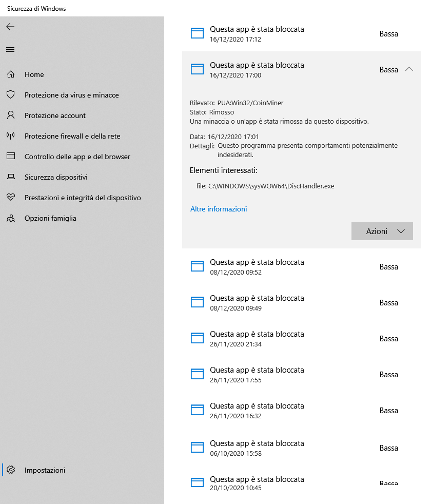Expand the blocked app entry from 16/12/2020 17:12
431x504 pixels.
click(302, 34)
